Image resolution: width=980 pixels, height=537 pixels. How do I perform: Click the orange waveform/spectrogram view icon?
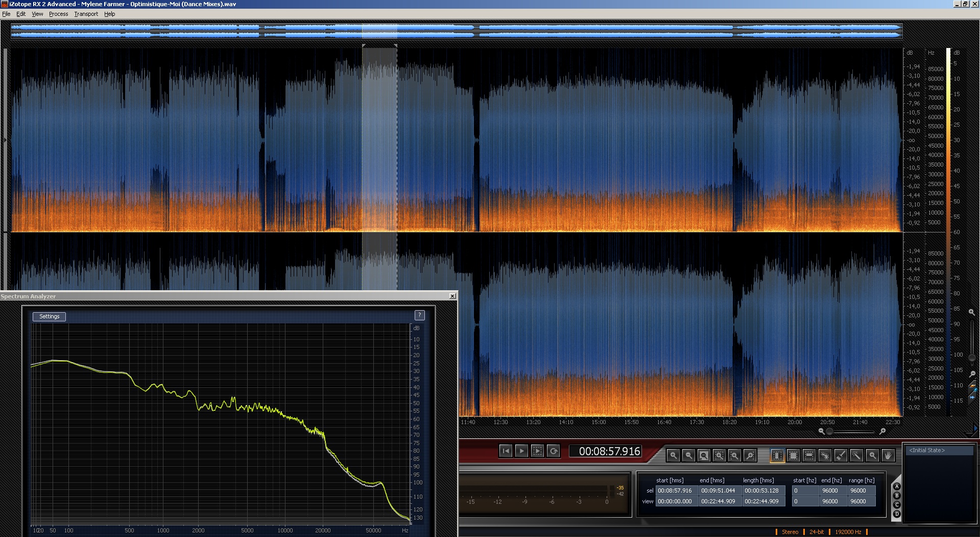(x=972, y=386)
